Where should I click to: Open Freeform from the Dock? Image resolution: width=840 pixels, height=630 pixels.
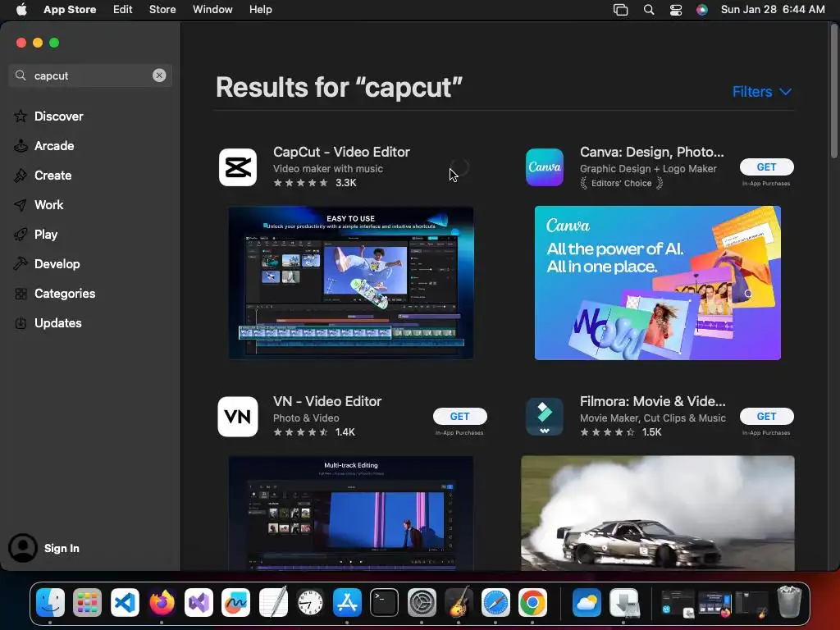click(235, 602)
